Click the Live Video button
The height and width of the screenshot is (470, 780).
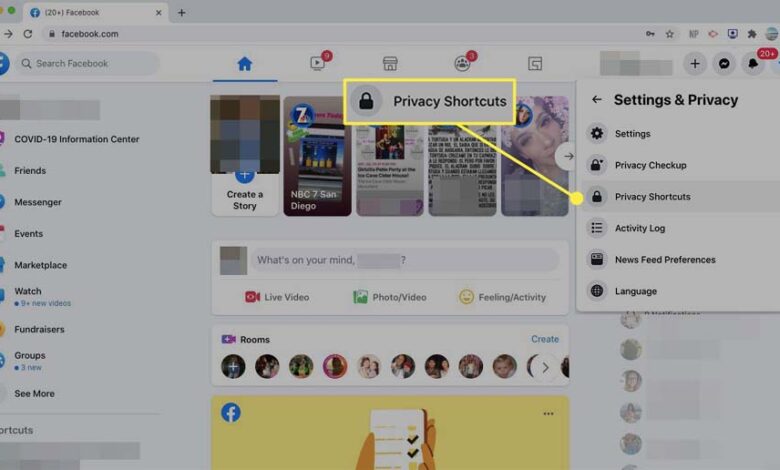coord(277,297)
